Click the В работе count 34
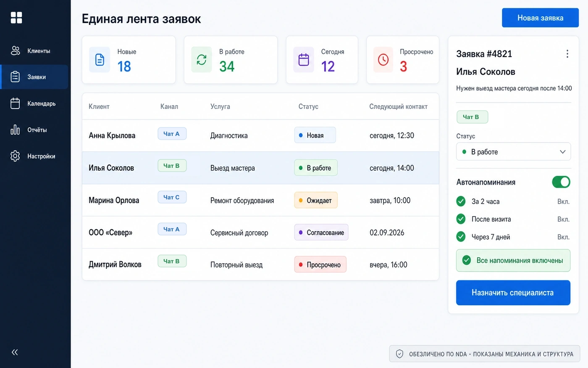The width and height of the screenshot is (588, 368). 227,66
